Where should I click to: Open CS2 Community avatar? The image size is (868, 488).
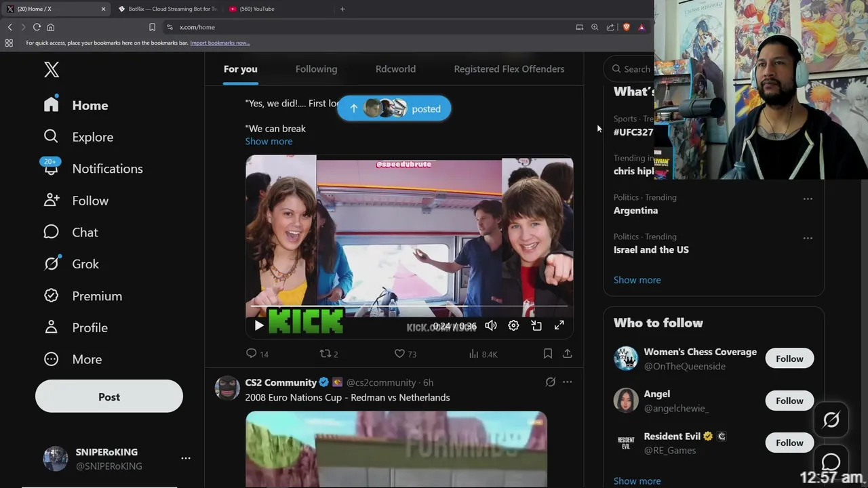tap(227, 388)
